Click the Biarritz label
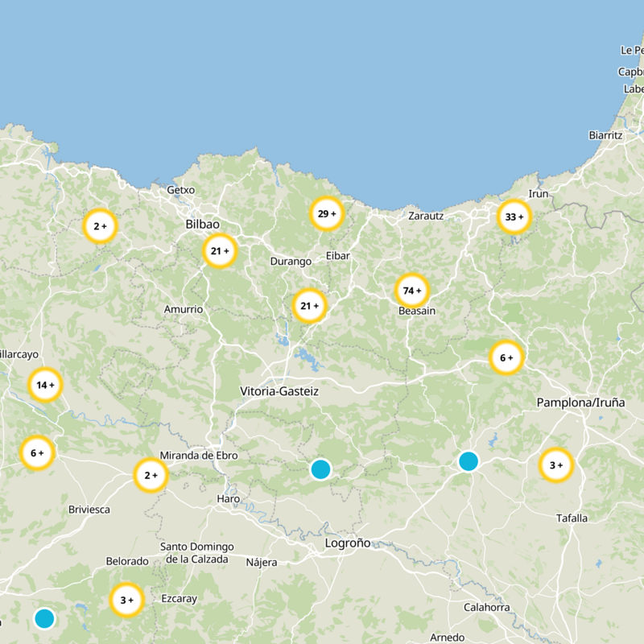This screenshot has height=644, width=644. 605,135
